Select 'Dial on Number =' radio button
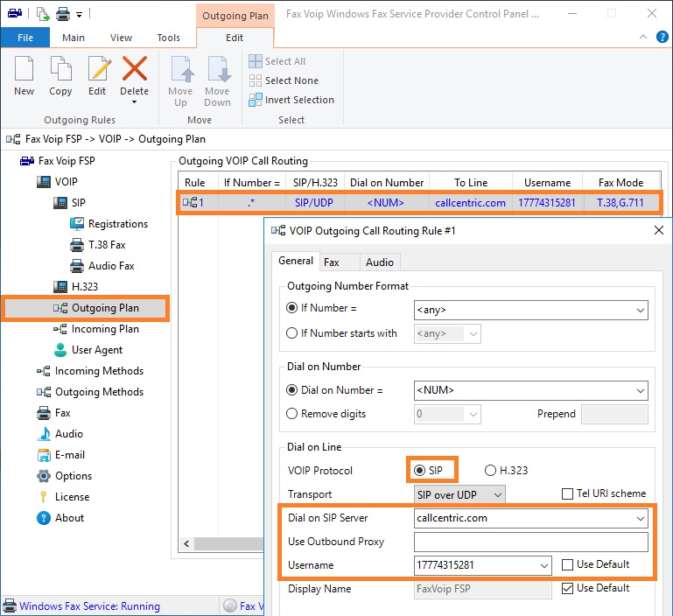This screenshot has height=616, width=673. (291, 389)
